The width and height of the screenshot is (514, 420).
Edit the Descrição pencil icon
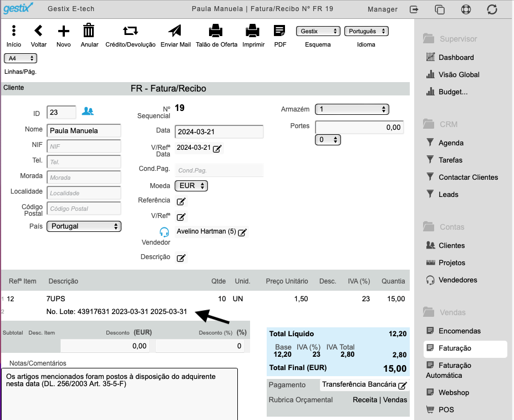tap(181, 258)
